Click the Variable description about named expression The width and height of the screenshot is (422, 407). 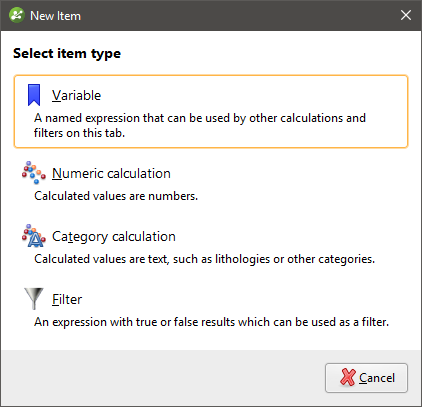pyautogui.click(x=200, y=125)
